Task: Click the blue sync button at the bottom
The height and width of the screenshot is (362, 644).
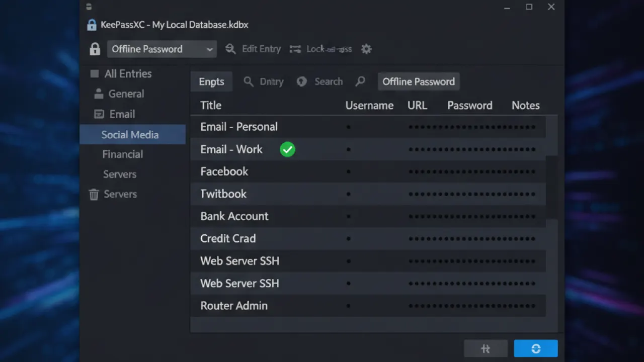Action: click(536, 348)
